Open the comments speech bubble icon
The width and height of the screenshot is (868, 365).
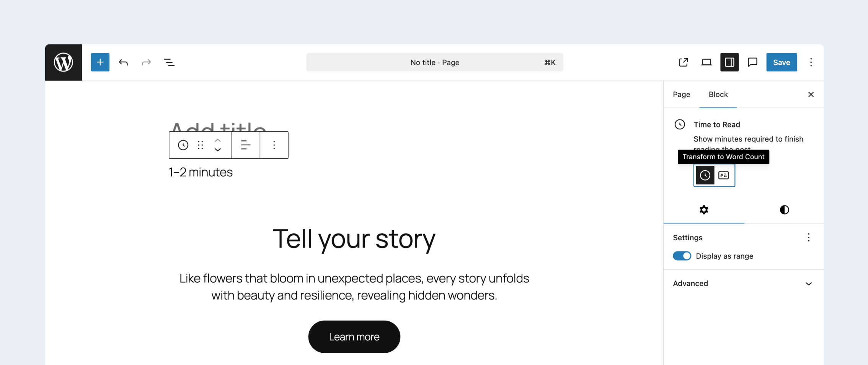point(752,62)
